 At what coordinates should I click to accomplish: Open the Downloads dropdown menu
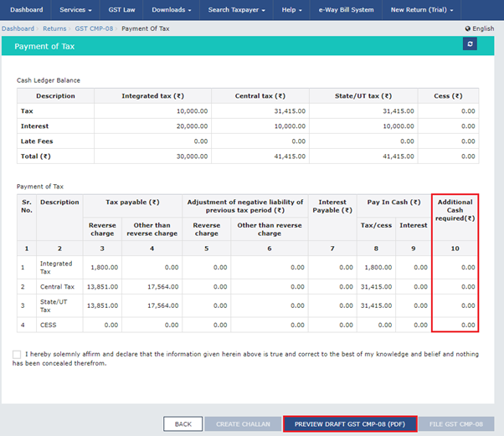point(171,10)
